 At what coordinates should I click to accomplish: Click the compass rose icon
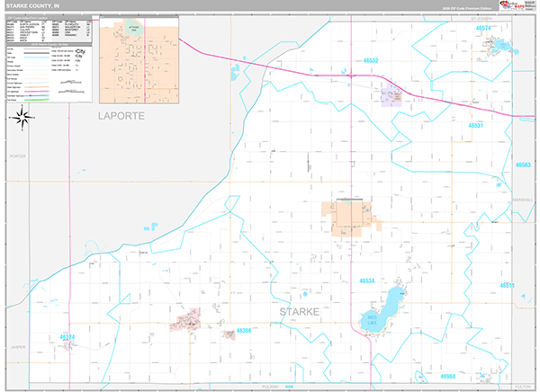pos(22,118)
